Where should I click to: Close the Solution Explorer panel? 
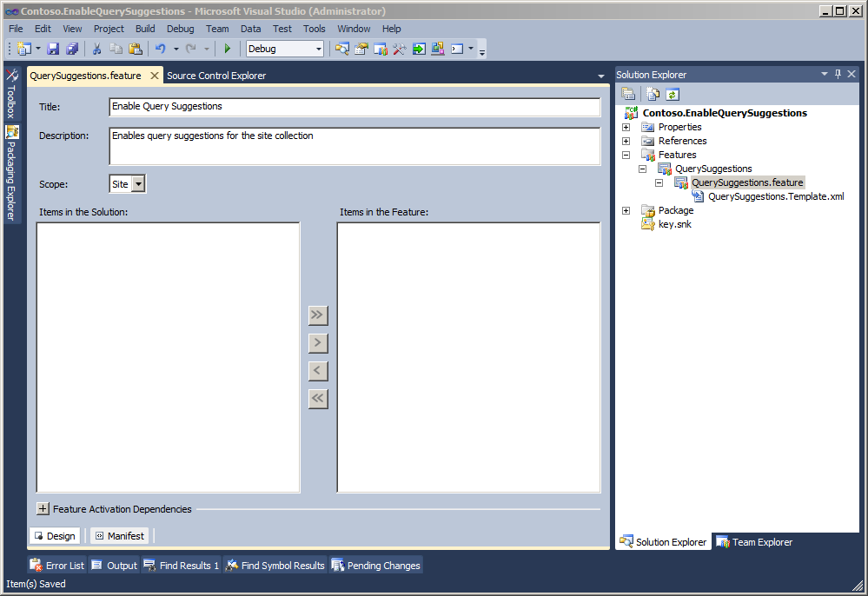(851, 74)
